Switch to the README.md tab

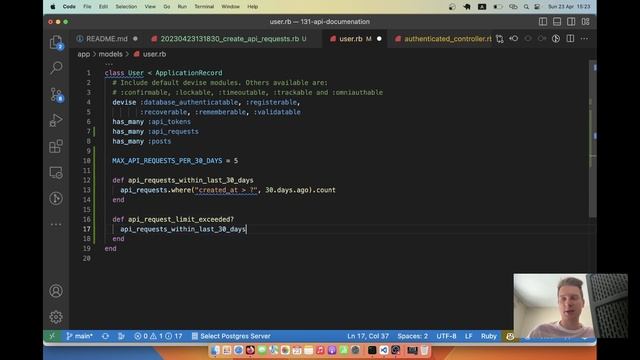point(107,39)
